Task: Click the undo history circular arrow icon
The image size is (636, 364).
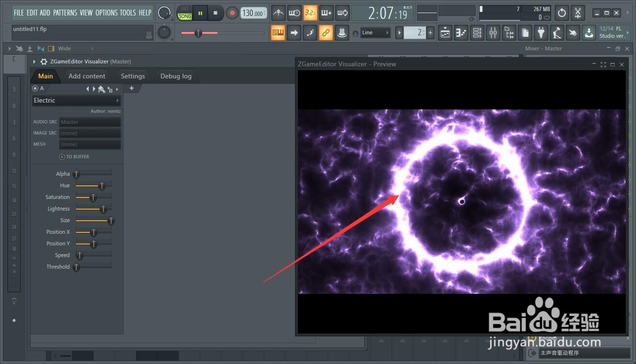Action: (562, 13)
